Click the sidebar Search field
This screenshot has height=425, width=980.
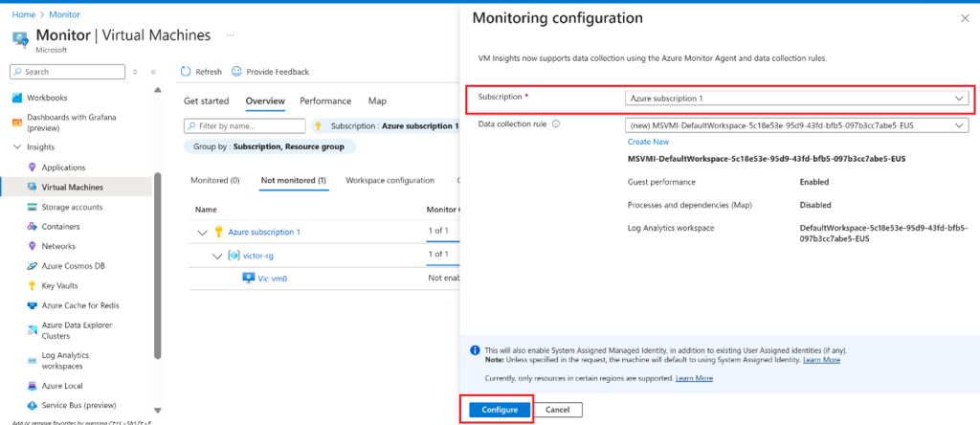pos(68,72)
